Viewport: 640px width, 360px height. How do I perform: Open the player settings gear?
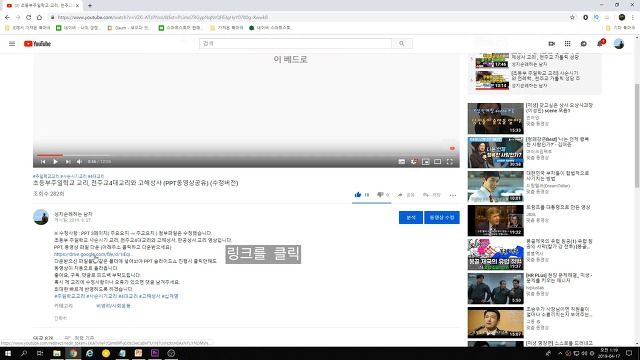pyautogui.click(x=413, y=162)
